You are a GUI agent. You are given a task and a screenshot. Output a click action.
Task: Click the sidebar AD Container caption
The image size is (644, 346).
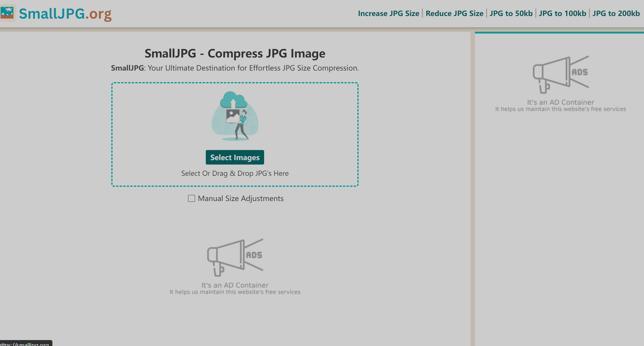pos(561,102)
